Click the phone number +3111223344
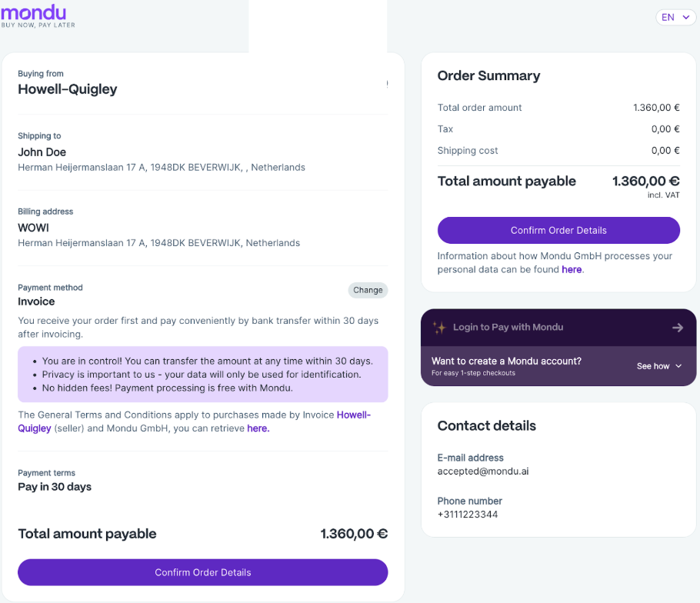 tap(468, 515)
